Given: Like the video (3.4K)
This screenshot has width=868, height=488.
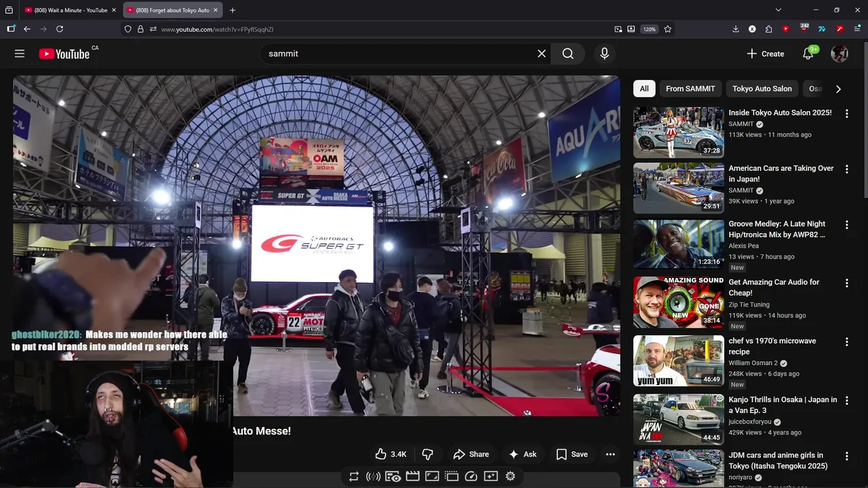Looking at the screenshot, I should click(x=391, y=454).
